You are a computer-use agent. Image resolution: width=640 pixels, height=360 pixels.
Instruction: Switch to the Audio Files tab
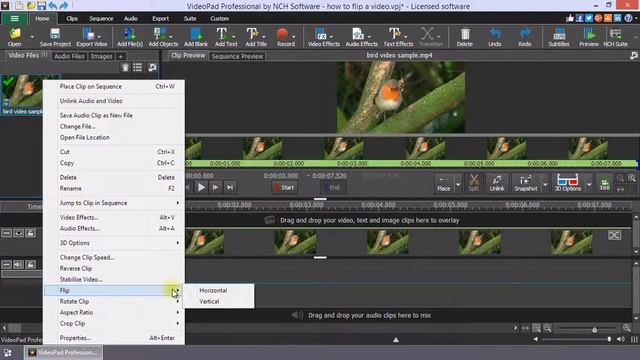69,56
